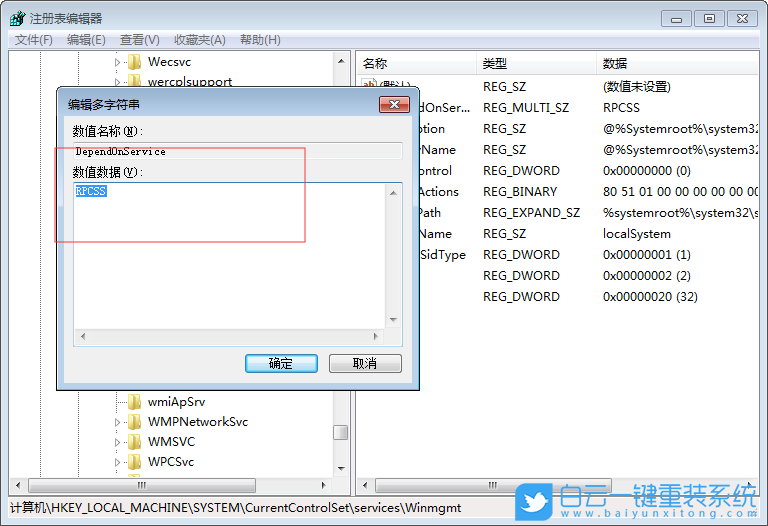
Task: Click the status bar registry path text
Action: 236,508
